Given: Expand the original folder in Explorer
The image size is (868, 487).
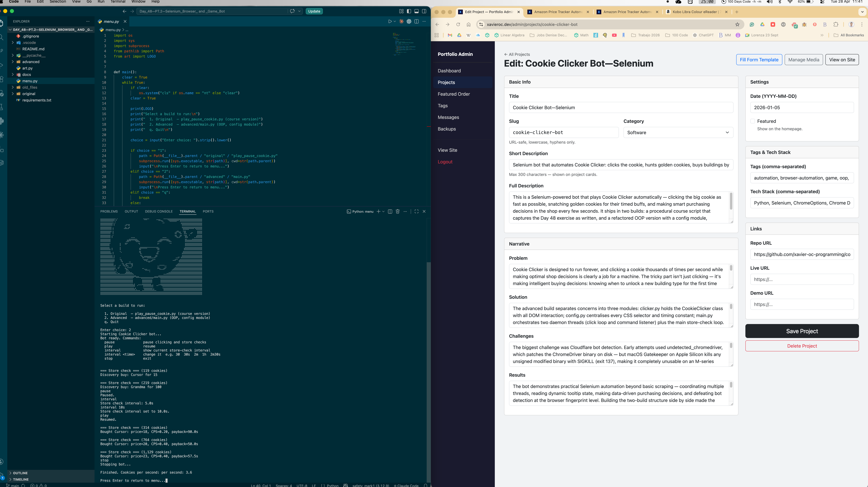Looking at the screenshot, I should [x=13, y=94].
